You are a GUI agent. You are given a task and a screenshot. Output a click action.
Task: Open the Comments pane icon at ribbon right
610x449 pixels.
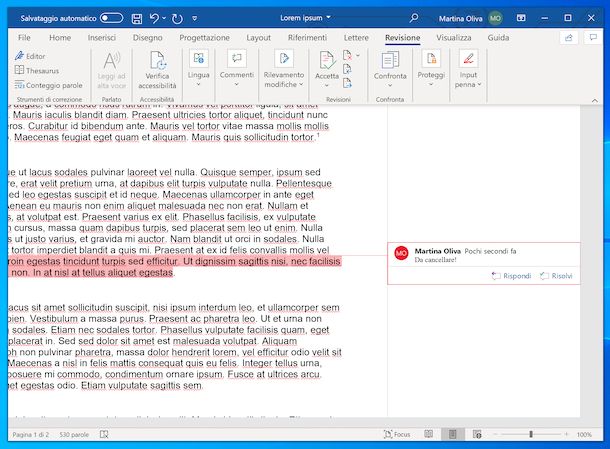(x=593, y=38)
